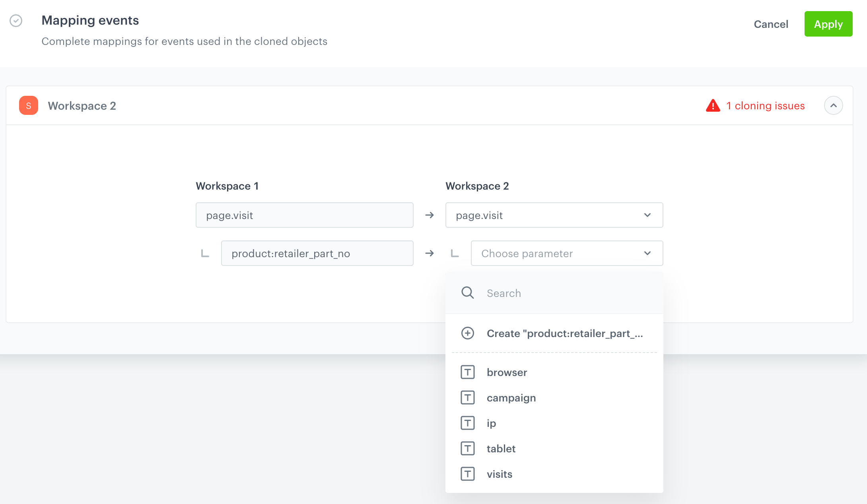
Task: Click the plus icon next to Create option
Action: [x=468, y=333]
